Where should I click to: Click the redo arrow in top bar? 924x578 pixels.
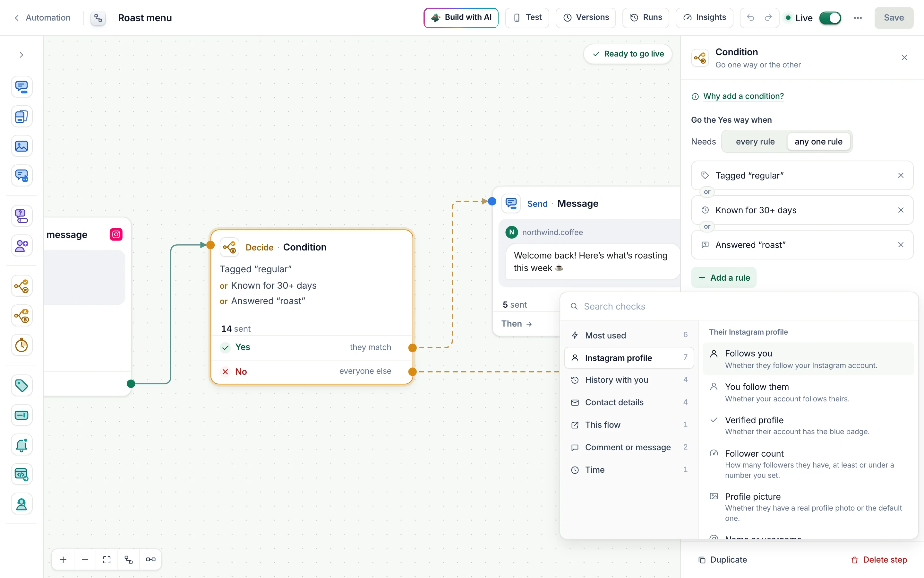tap(768, 18)
